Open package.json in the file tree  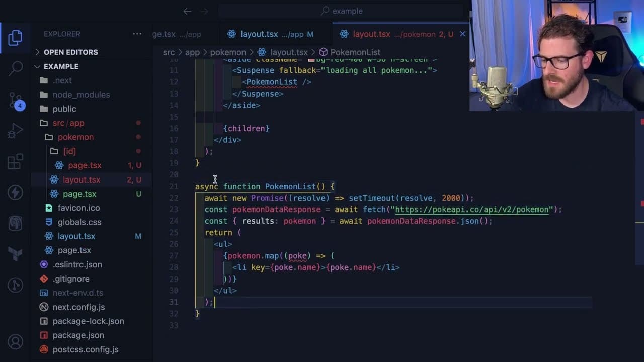coord(78,335)
